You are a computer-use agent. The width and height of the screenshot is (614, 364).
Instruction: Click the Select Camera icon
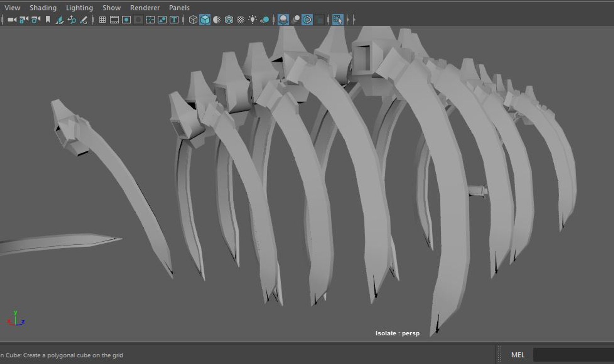click(12, 20)
